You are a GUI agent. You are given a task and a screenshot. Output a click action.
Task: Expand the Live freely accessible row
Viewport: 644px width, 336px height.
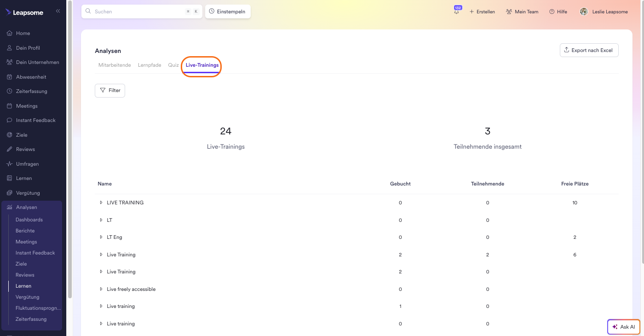click(101, 289)
